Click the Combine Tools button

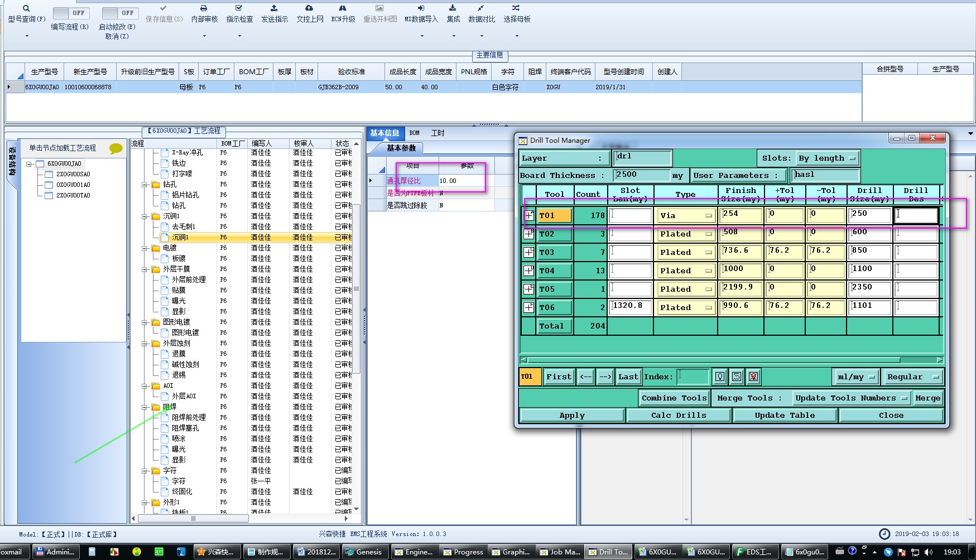tap(674, 398)
